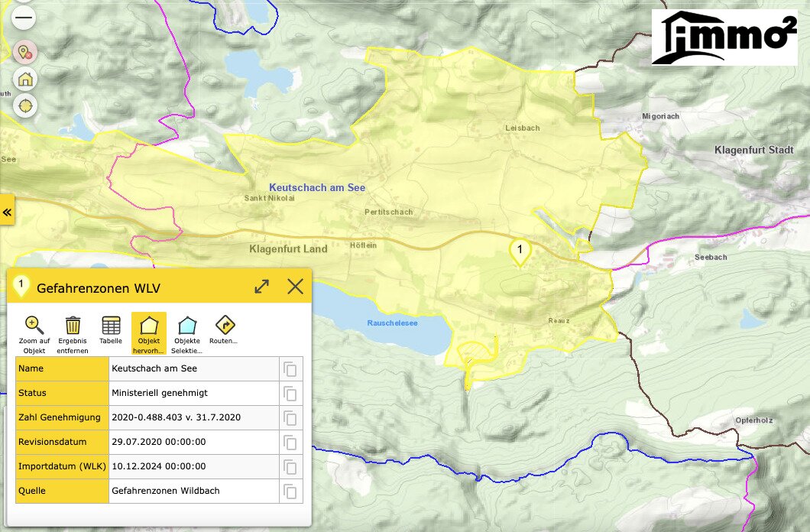Copy the Name value Keutschach am See
This screenshot has width=810, height=532.
coord(290,369)
